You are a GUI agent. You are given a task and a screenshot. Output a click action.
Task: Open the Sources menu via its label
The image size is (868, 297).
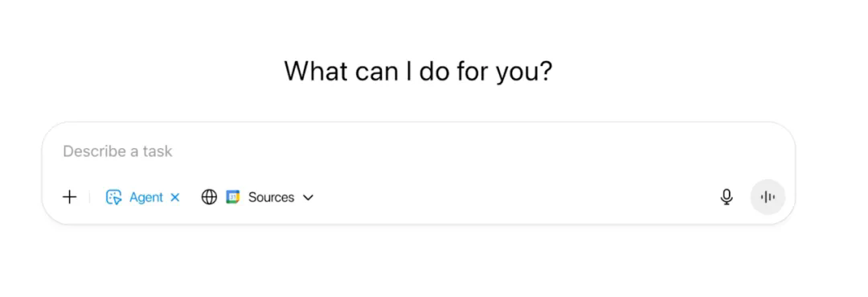(272, 197)
